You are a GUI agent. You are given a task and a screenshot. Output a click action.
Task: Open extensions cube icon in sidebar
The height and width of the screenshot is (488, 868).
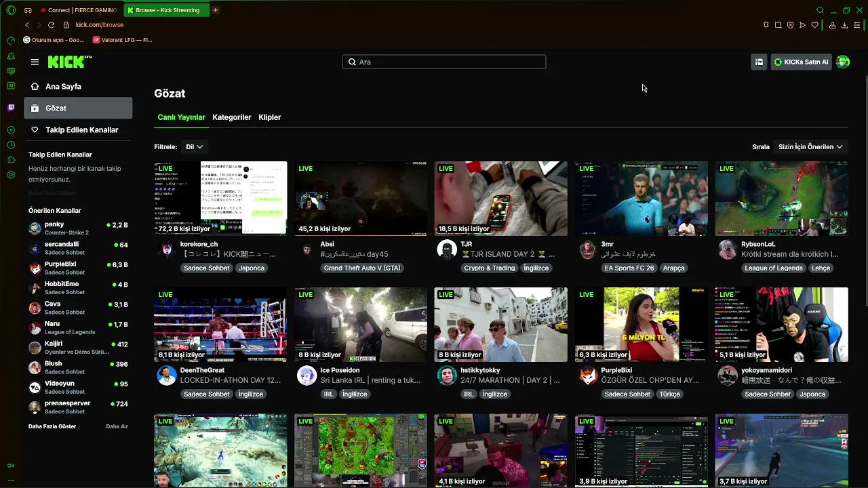[x=11, y=160]
